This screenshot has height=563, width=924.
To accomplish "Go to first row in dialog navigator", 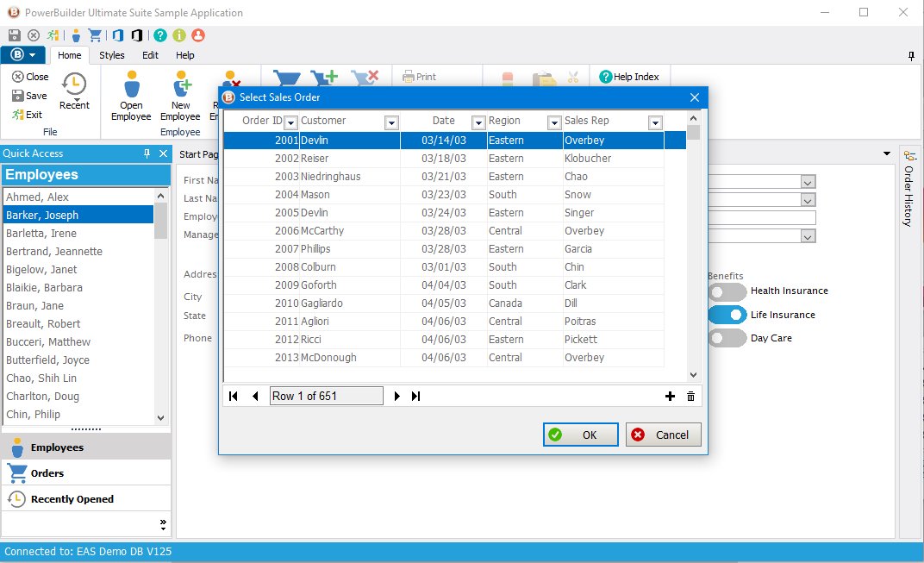I will (234, 396).
